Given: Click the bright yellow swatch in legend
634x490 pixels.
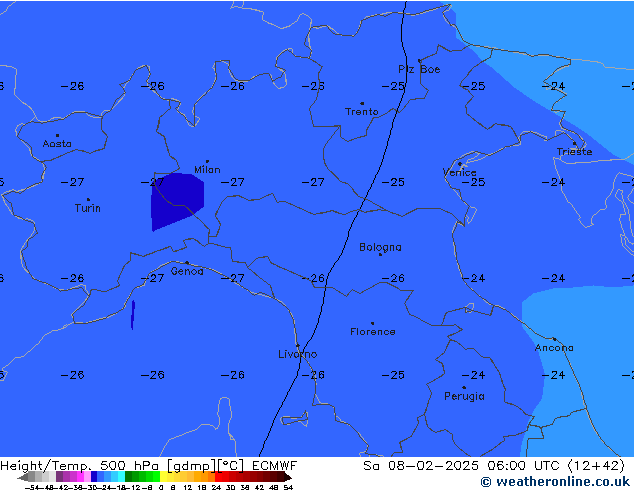Looking at the screenshot, I should (163, 476).
